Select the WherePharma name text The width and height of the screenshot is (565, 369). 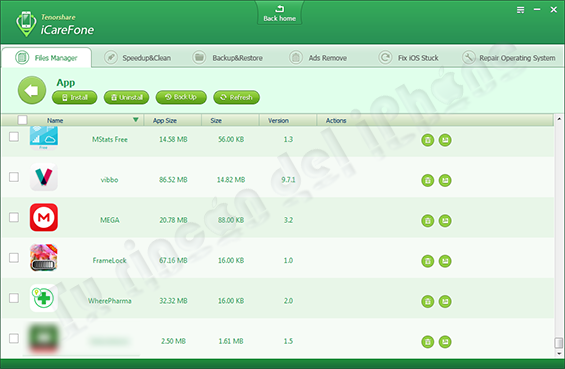coord(110,301)
